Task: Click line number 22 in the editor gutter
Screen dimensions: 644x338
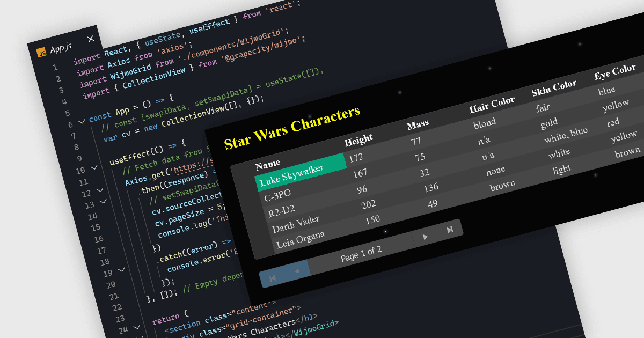Action: click(116, 307)
